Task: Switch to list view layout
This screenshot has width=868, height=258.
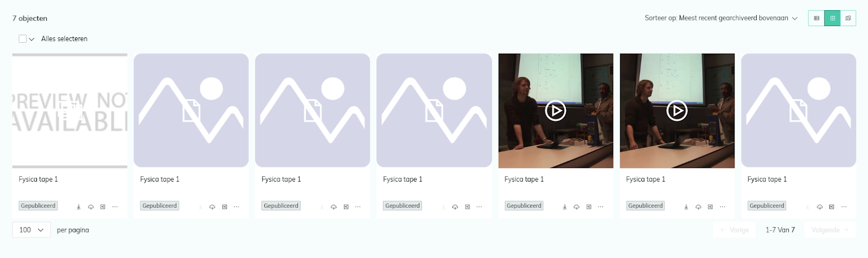Action: click(816, 18)
